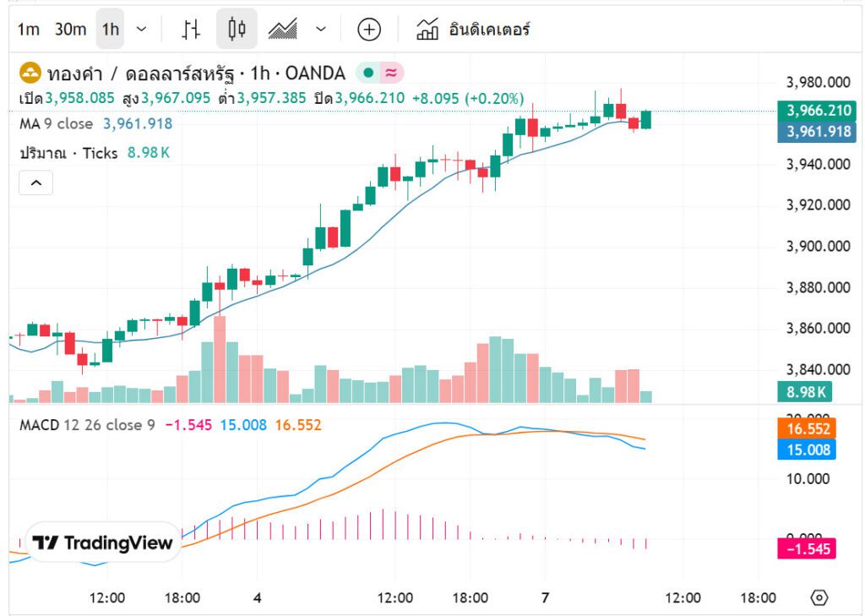Switch to the area chart type icon

282,30
